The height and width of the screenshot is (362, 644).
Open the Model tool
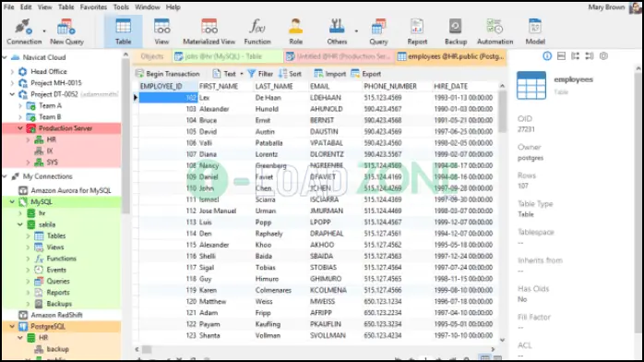[535, 31]
